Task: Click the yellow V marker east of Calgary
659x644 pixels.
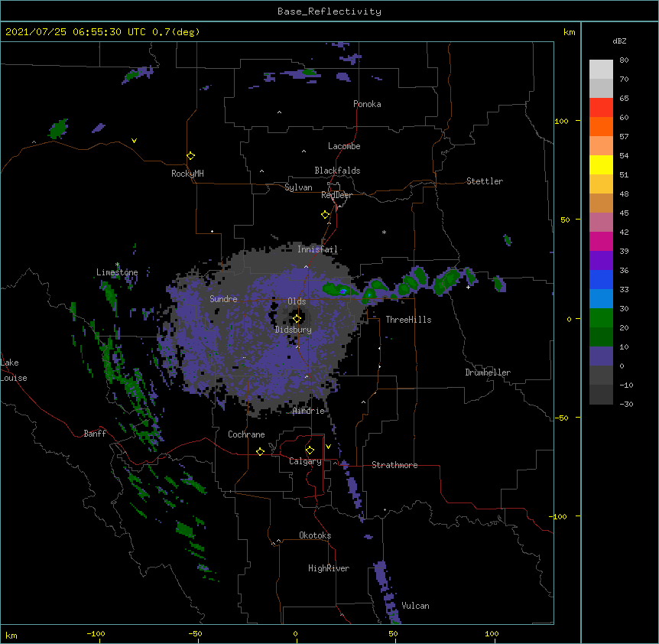Action: pos(328,447)
